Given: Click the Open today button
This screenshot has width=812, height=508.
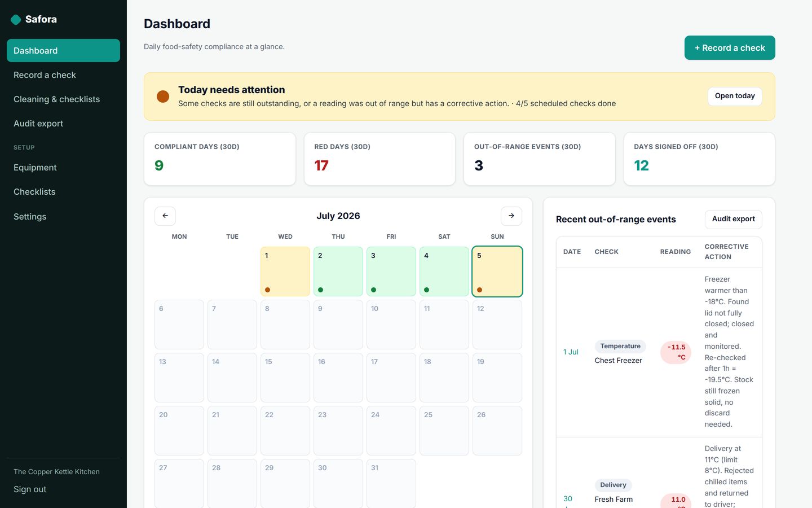Looking at the screenshot, I should click(x=735, y=96).
